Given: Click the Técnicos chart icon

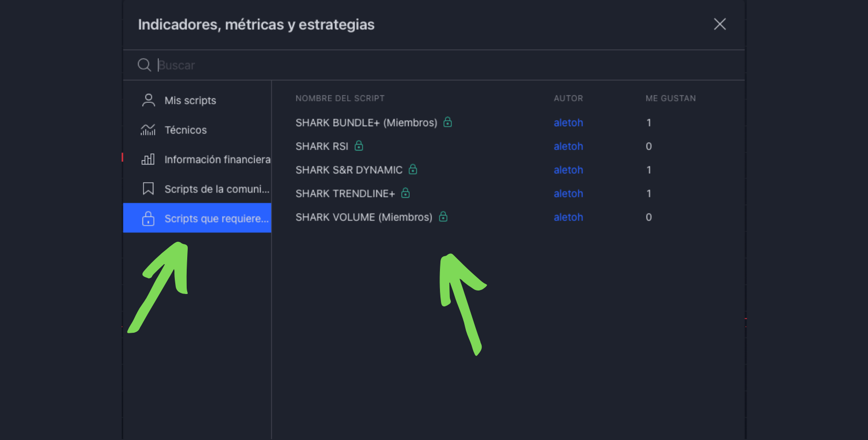Looking at the screenshot, I should click(148, 130).
